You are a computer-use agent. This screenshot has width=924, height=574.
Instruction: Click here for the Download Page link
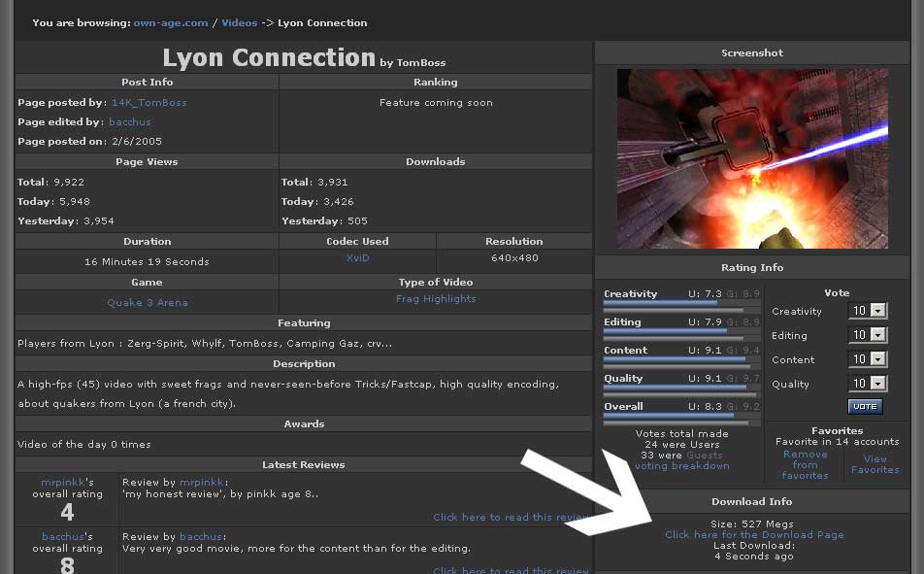click(754, 534)
